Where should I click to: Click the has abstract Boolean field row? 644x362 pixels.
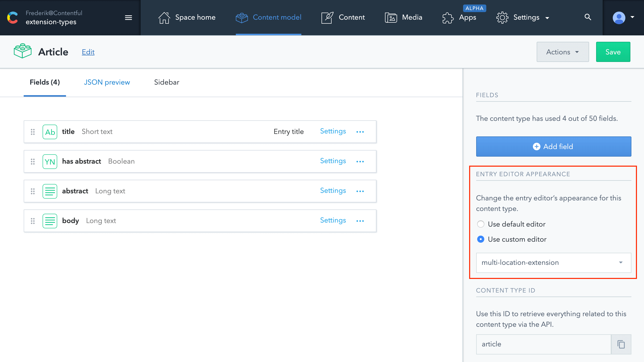point(176,161)
